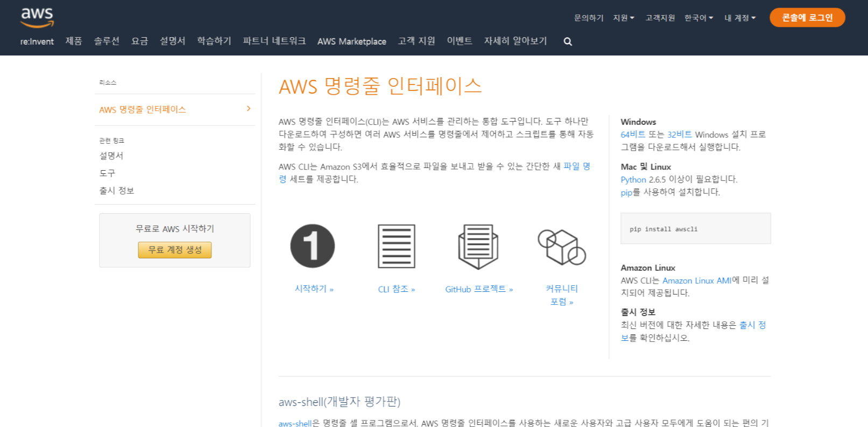The height and width of the screenshot is (427, 868).
Task: Open the 솔루션 menu
Action: pyautogui.click(x=107, y=41)
